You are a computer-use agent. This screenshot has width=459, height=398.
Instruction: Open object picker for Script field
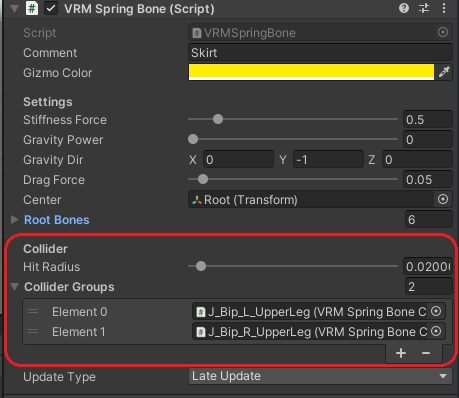(443, 32)
